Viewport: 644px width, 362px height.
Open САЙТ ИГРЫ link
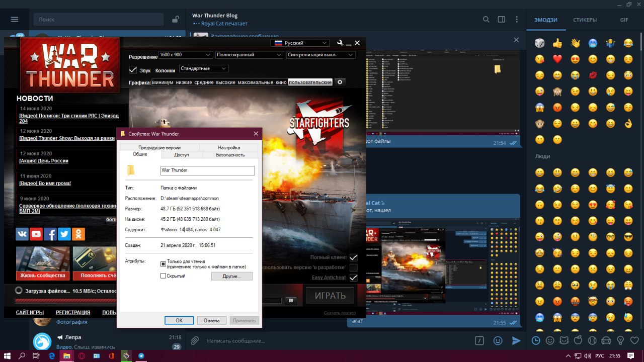point(30,312)
